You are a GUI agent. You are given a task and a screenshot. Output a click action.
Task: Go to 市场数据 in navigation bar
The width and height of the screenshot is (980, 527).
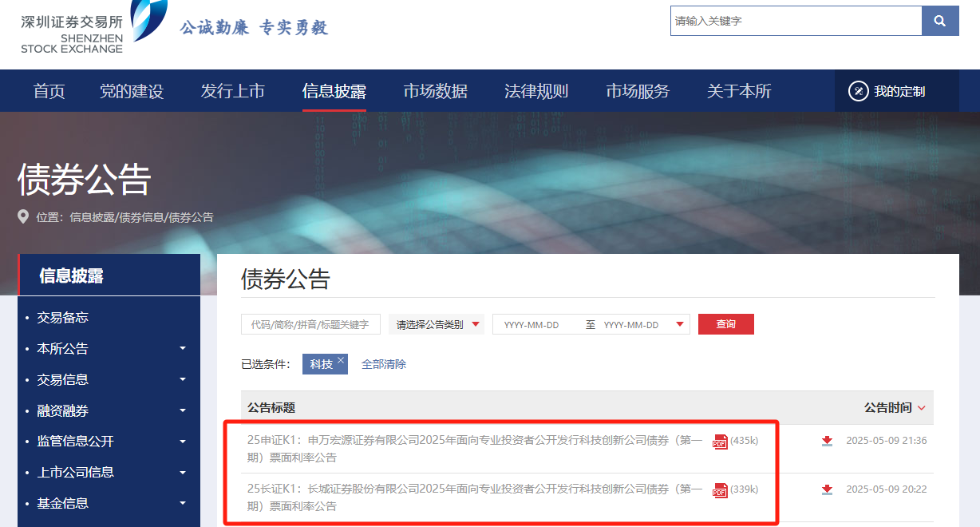[x=435, y=91]
